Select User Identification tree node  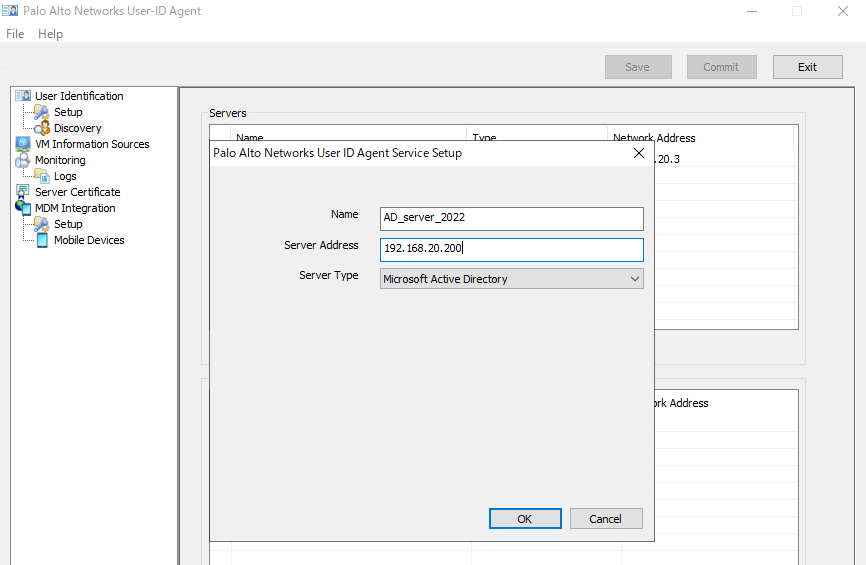coord(79,96)
